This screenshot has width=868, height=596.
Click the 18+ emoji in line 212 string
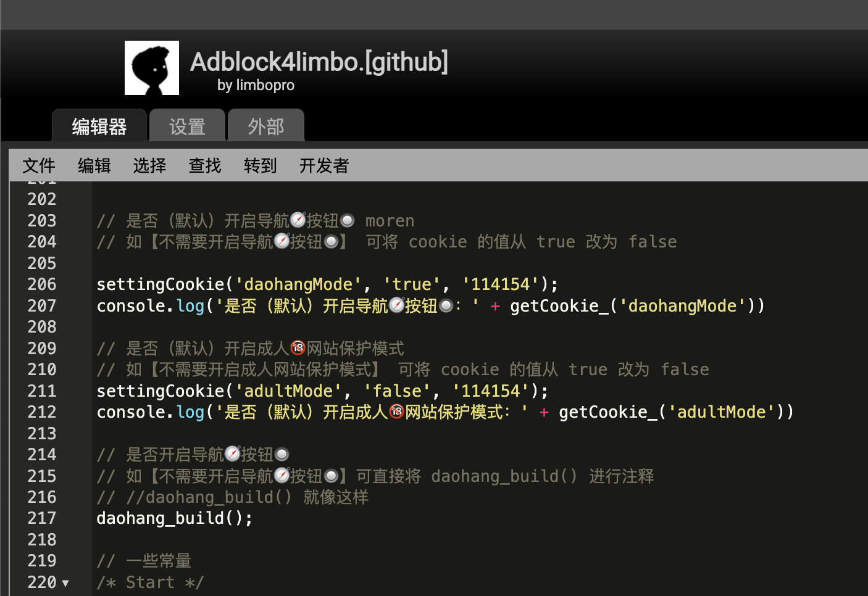coord(397,412)
